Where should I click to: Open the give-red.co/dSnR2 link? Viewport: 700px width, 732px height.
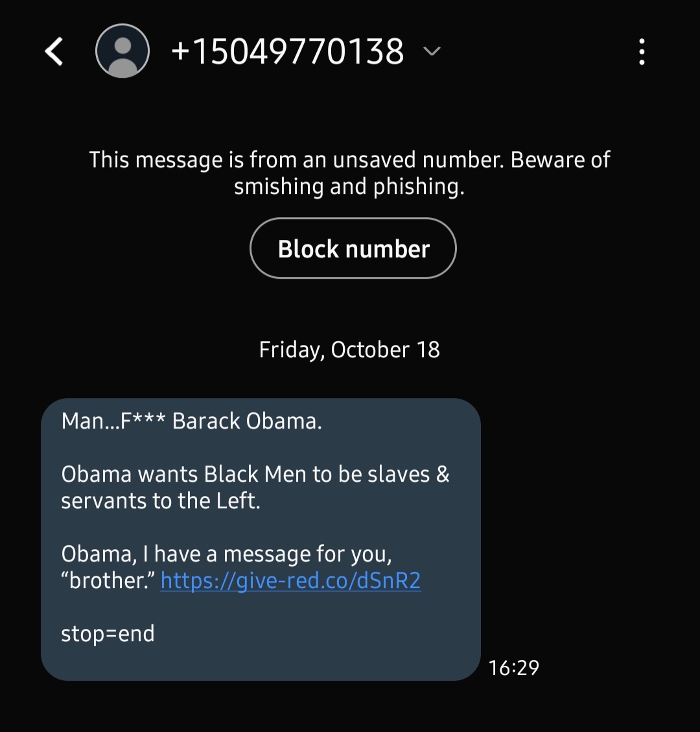pyautogui.click(x=291, y=581)
